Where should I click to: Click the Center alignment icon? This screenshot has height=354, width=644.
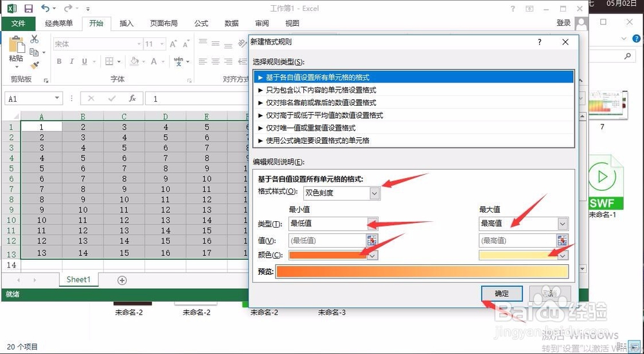(216, 62)
